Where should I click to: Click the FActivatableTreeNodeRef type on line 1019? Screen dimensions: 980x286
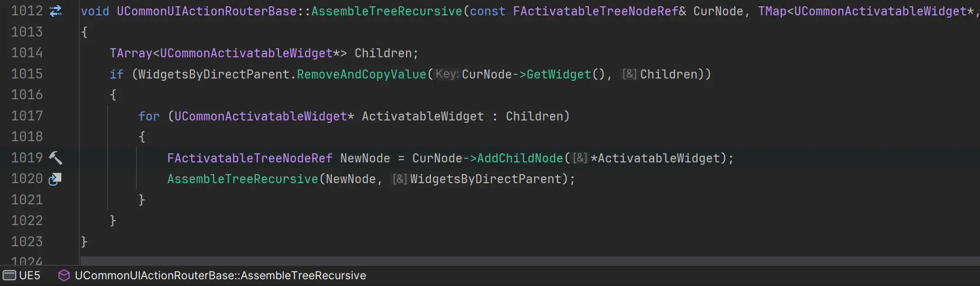coord(250,158)
